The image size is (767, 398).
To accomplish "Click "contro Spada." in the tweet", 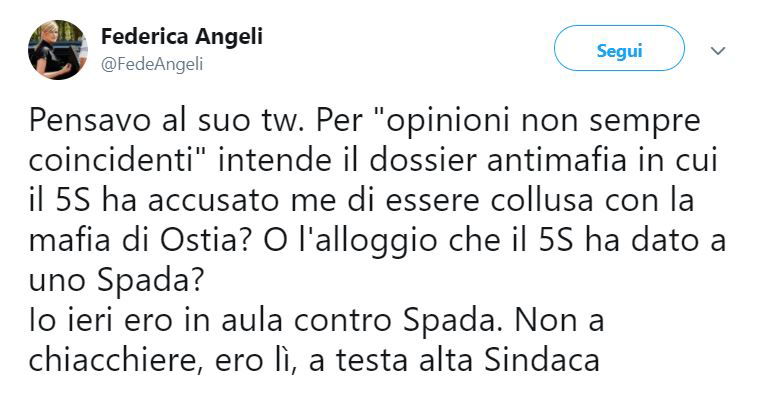I will click(398, 321).
